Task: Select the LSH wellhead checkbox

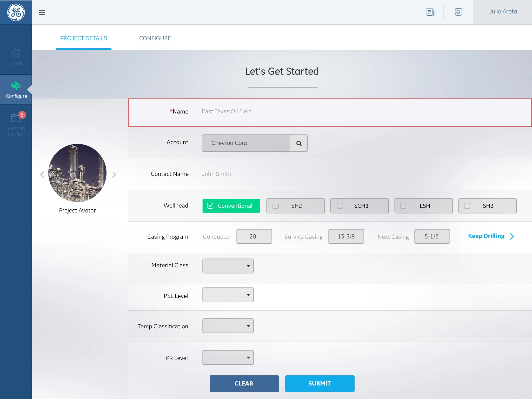Action: point(403,206)
